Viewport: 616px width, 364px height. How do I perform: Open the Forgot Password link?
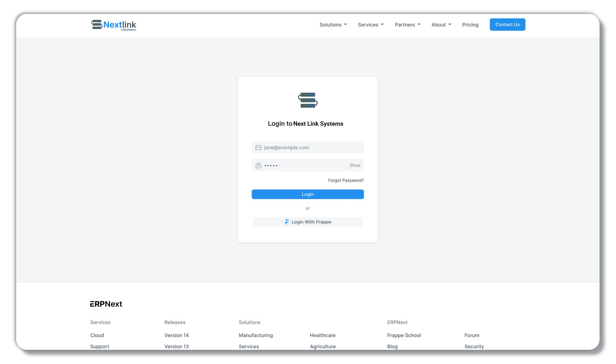pos(346,180)
